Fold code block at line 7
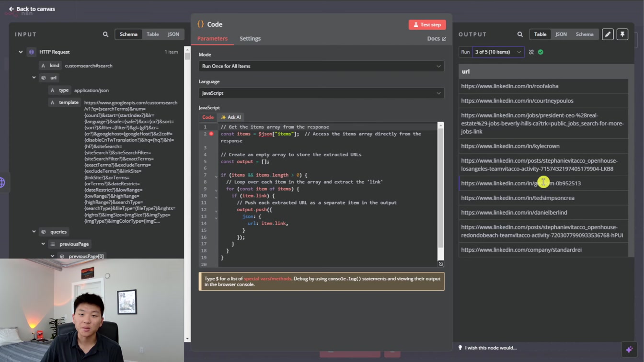644x362 pixels. tap(216, 175)
